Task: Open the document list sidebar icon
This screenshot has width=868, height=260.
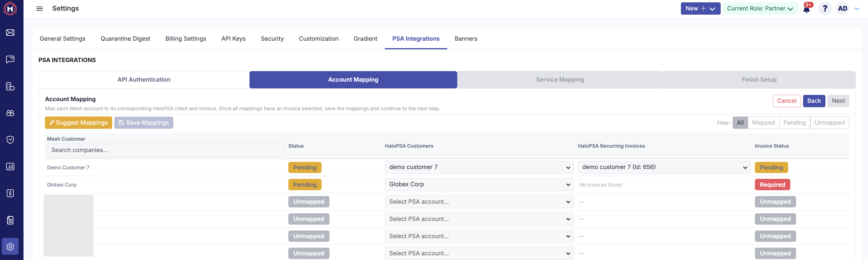Action: click(10, 220)
